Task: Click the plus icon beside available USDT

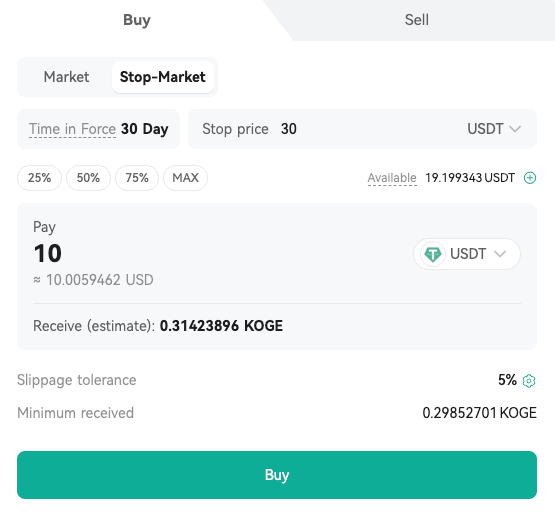Action: [530, 178]
